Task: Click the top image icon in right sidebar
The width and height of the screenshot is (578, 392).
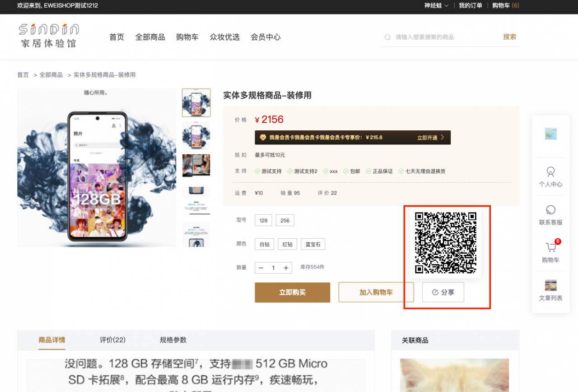Action: pos(550,134)
